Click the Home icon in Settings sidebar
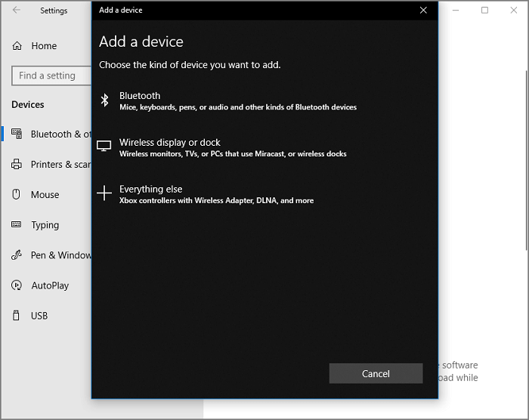Screen dimensions: 529x420 pyautogui.click(x=17, y=46)
